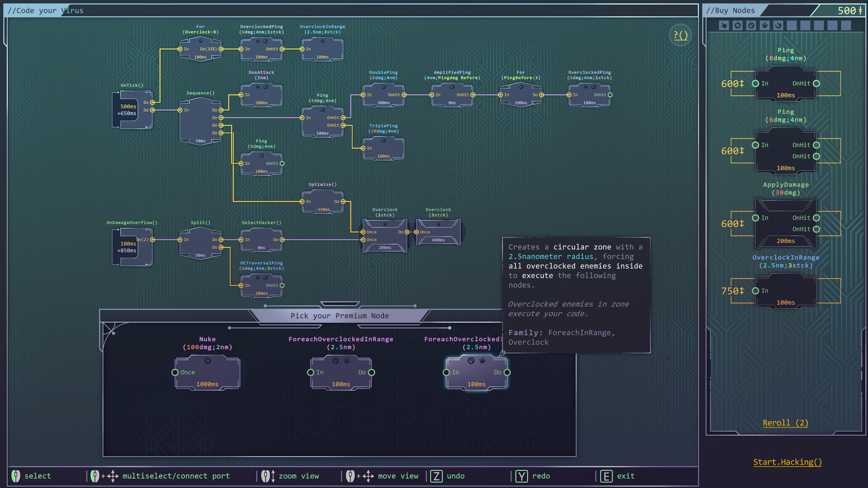868x488 pixels.
Task: Select the Nuke premium node
Action: [x=207, y=373]
